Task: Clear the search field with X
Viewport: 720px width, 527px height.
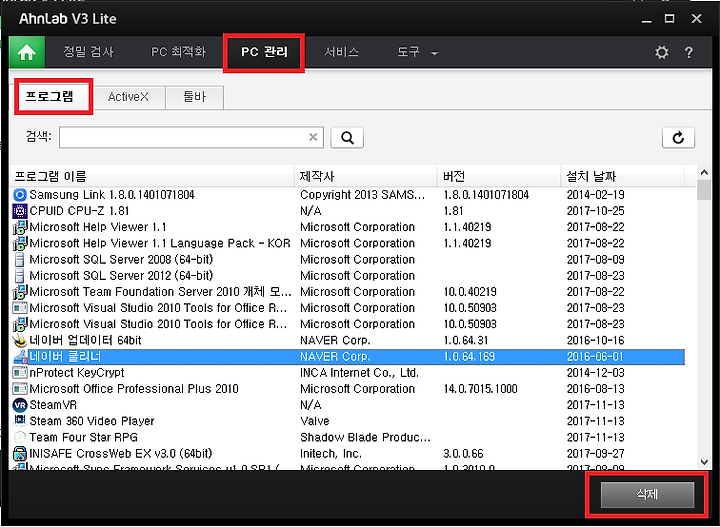Action: click(x=313, y=137)
